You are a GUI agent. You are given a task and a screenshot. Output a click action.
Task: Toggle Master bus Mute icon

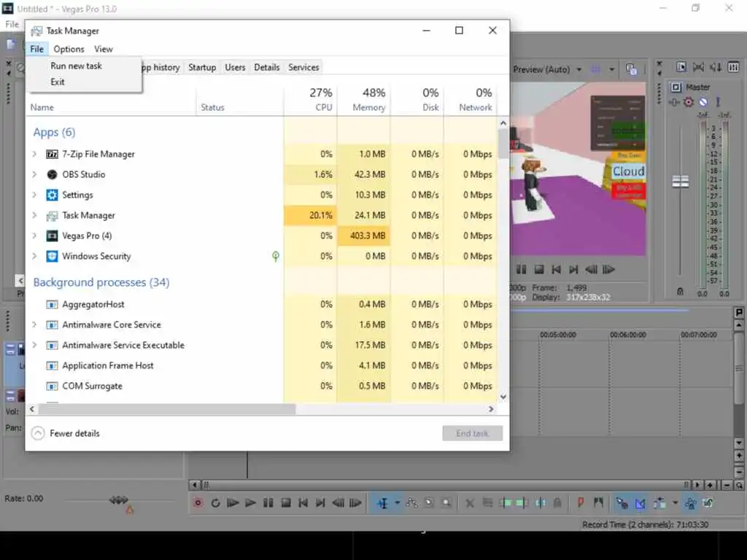click(703, 102)
